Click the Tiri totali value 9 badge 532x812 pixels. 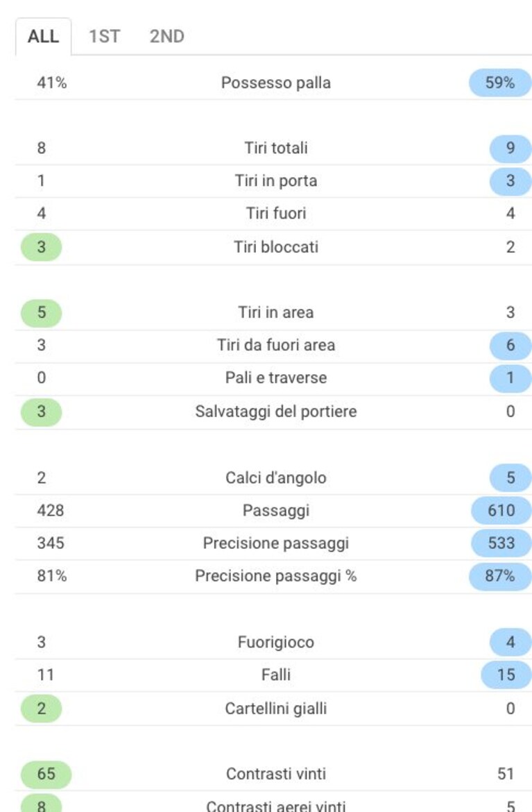click(510, 148)
